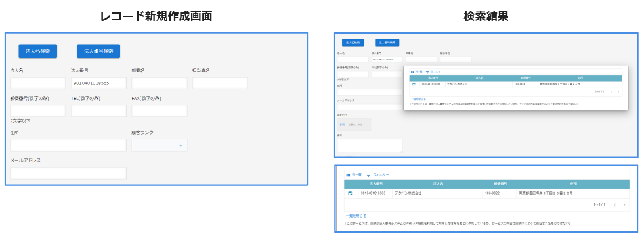Click 法人番号 column header in enlarged bottom list

[x=376, y=183]
